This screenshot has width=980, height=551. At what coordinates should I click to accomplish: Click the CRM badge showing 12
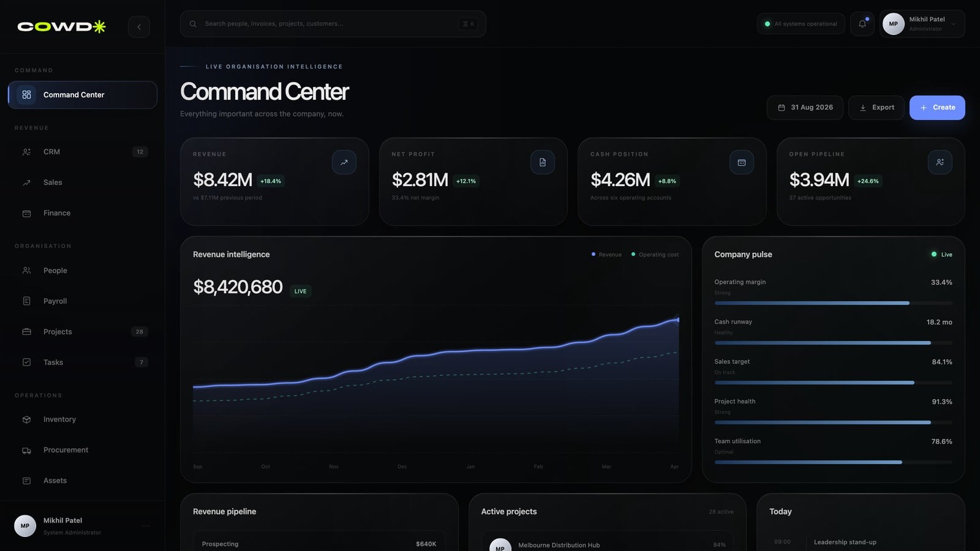140,152
